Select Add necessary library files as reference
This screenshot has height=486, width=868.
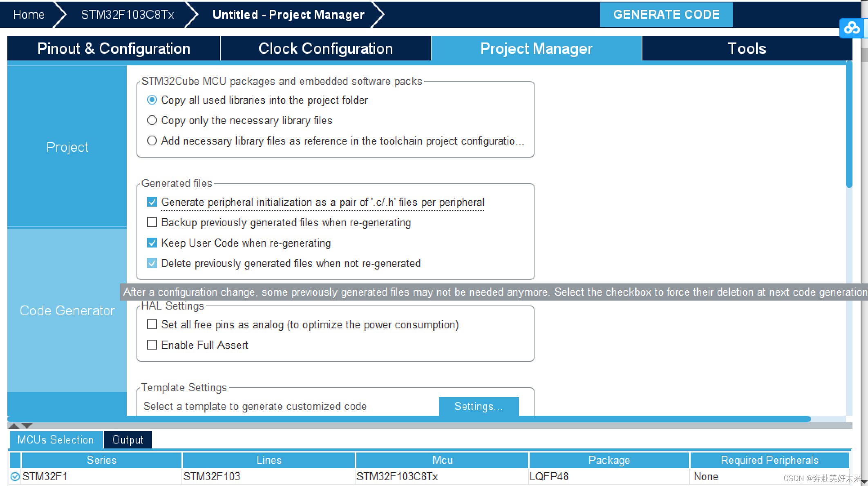tap(152, 141)
